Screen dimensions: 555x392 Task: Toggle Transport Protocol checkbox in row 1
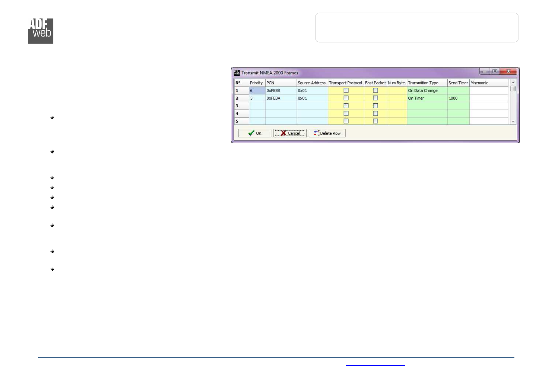click(346, 90)
